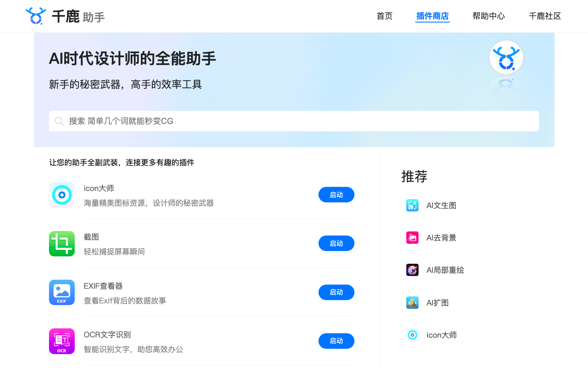Image resolution: width=588 pixels, height=368 pixels.
Task: Click the 千鹿 logo in the header
Action: pyautogui.click(x=36, y=16)
